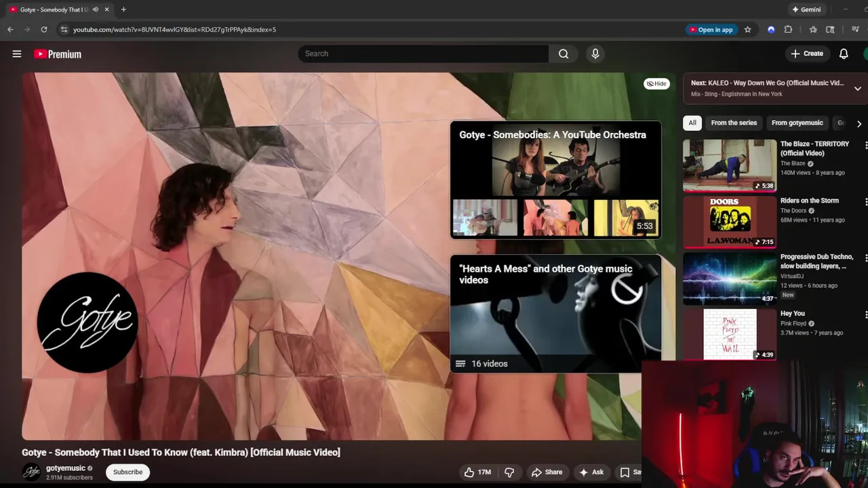Open options menu for TERRITORY video

pyautogui.click(x=865, y=145)
